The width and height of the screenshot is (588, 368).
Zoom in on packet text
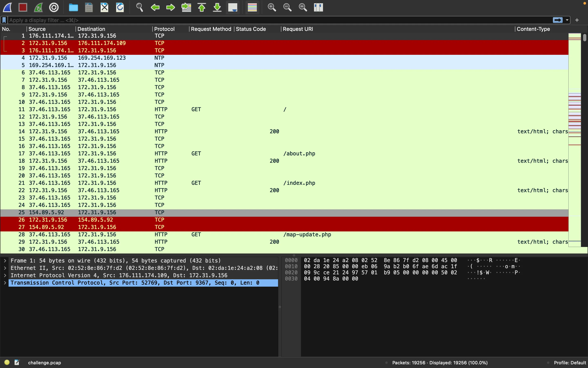[272, 7]
